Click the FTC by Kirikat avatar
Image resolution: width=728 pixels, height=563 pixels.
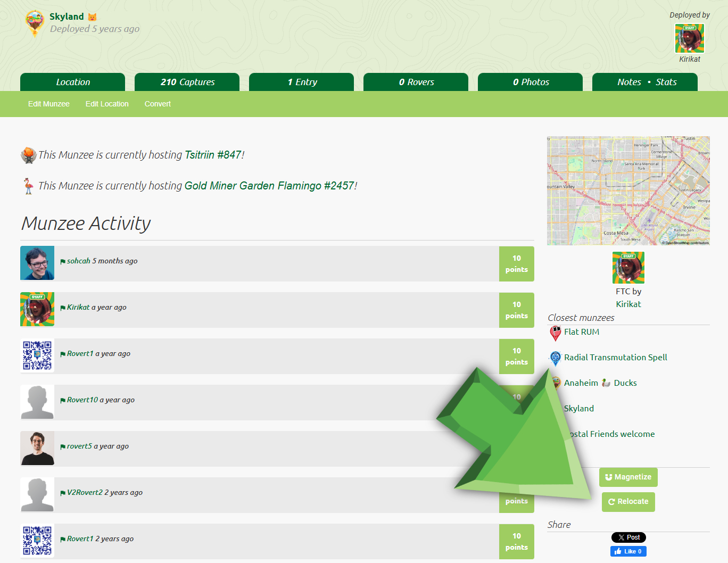[x=628, y=268]
